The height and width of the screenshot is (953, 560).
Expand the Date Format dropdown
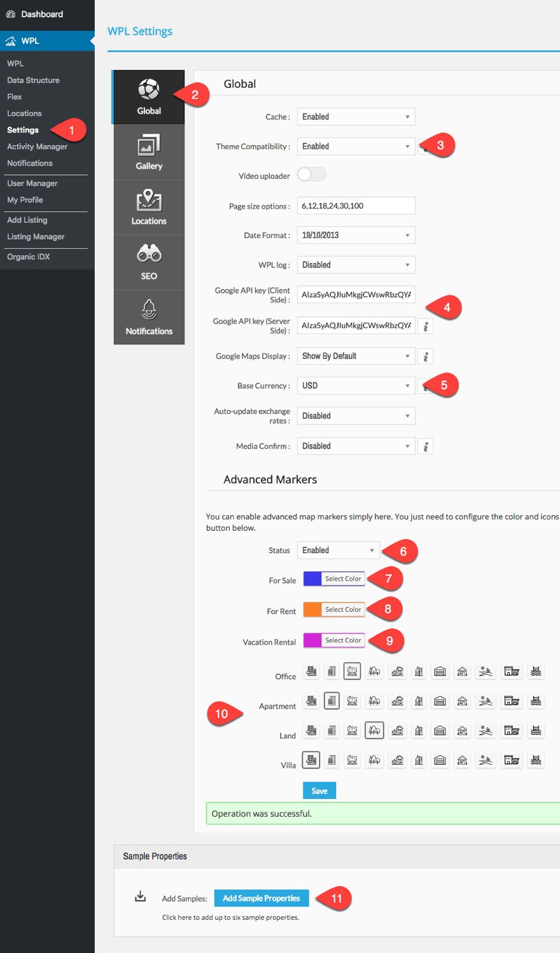(x=355, y=235)
